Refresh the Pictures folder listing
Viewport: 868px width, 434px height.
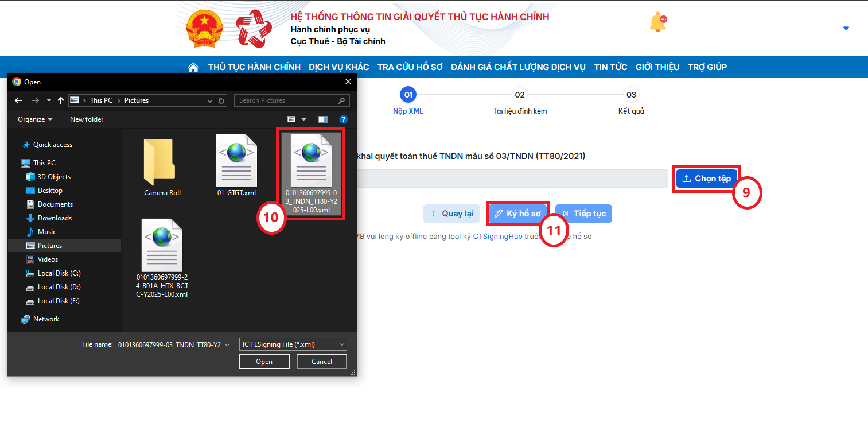221,100
